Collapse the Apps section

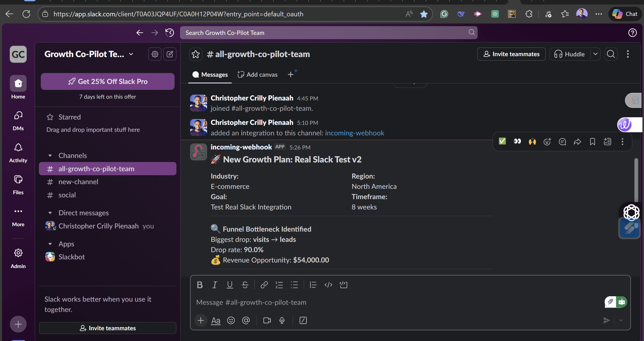(x=50, y=244)
